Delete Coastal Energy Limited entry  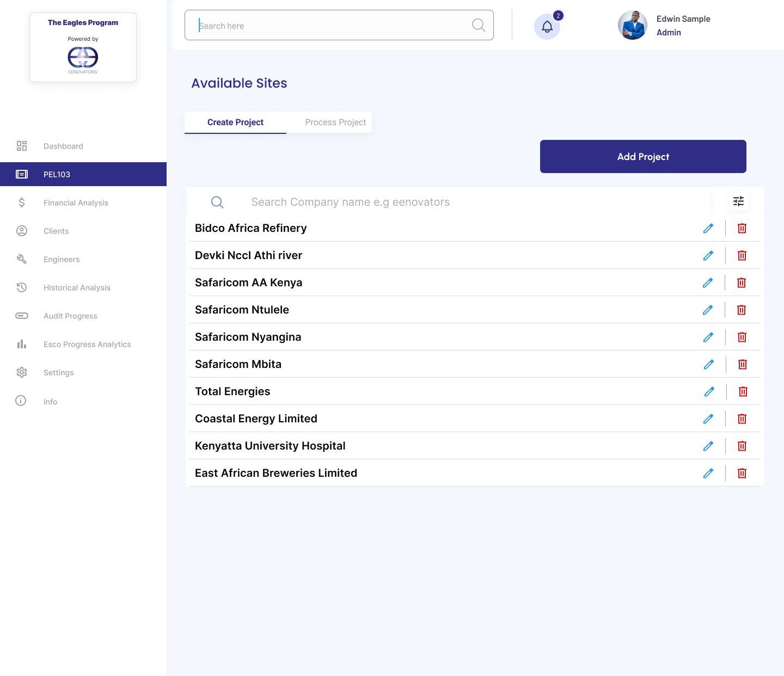pyautogui.click(x=742, y=419)
